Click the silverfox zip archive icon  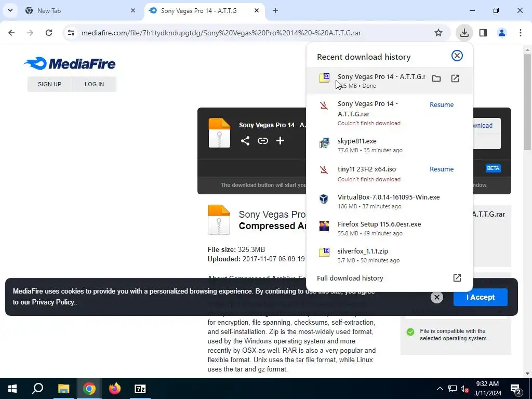click(324, 252)
